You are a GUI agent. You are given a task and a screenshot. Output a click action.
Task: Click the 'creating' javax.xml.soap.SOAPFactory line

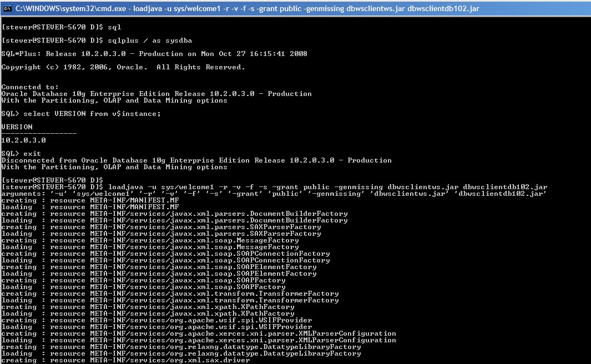point(143,280)
